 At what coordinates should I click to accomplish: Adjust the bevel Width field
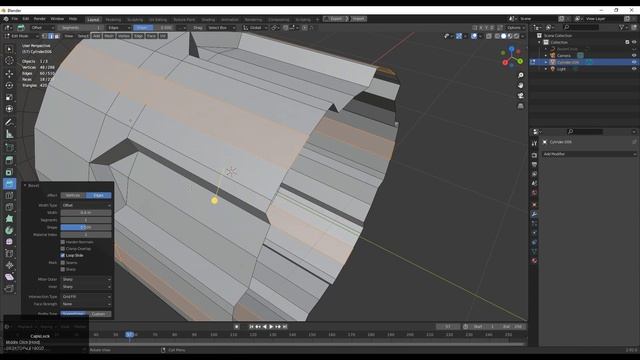pos(86,213)
